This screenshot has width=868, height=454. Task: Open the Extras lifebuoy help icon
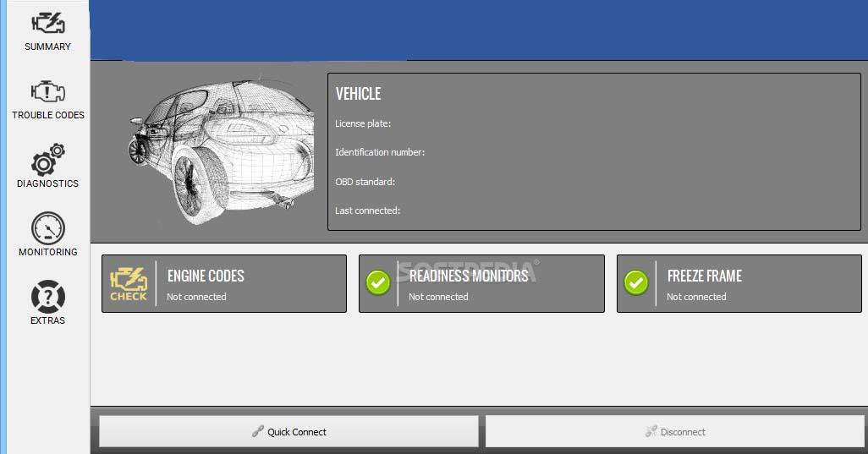click(48, 297)
